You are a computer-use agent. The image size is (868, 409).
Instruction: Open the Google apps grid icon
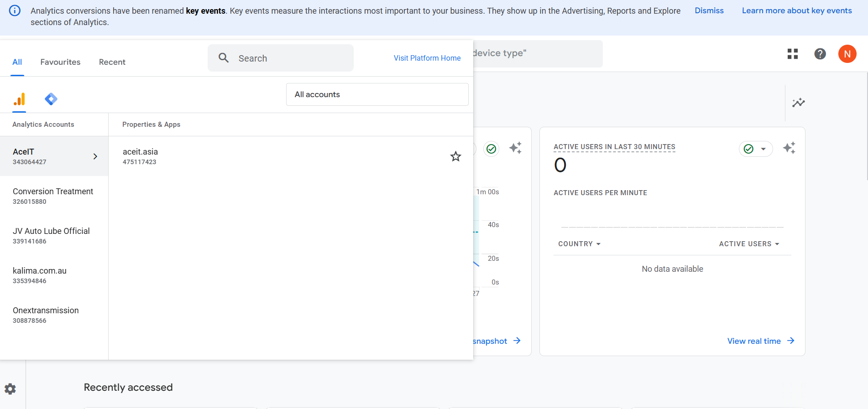click(x=792, y=54)
